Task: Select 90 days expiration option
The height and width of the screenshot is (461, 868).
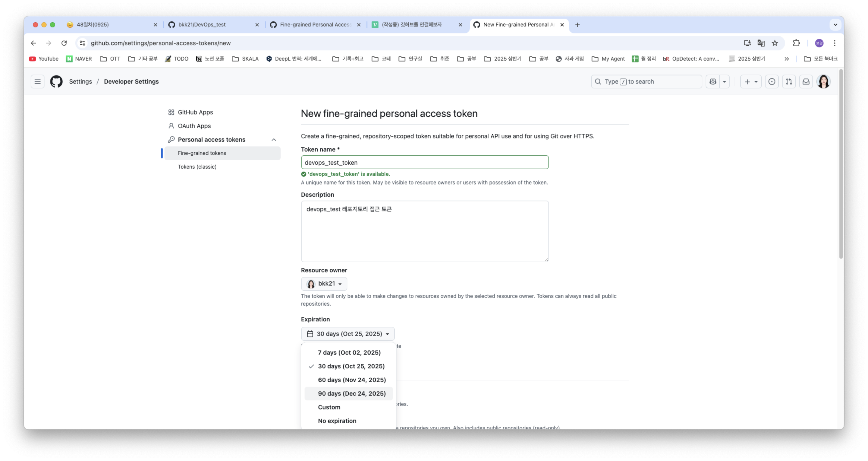Action: pos(351,393)
